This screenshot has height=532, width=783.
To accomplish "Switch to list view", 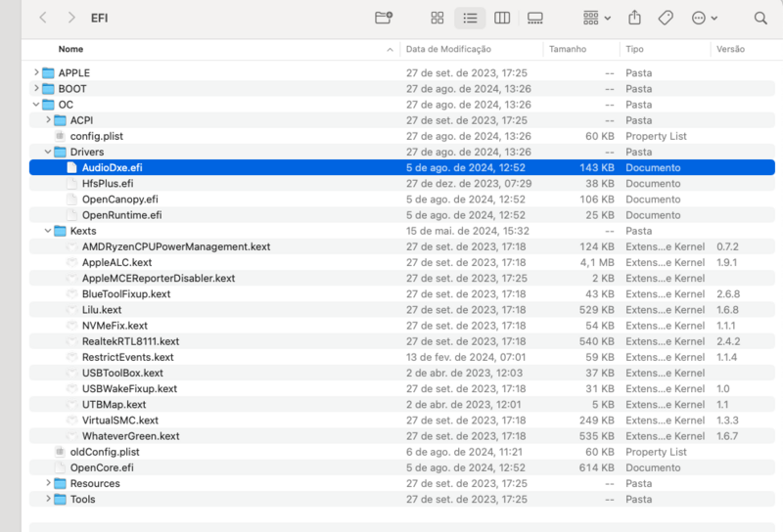I will point(470,18).
